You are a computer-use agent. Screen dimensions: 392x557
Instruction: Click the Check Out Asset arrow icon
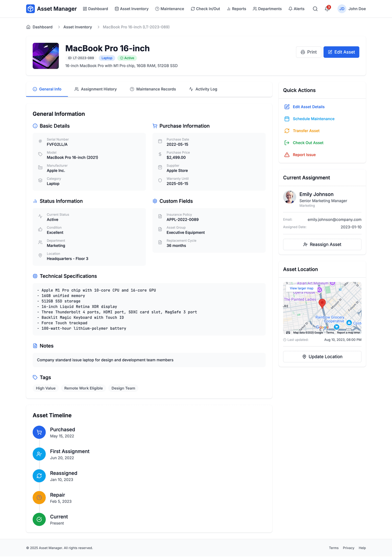point(287,143)
